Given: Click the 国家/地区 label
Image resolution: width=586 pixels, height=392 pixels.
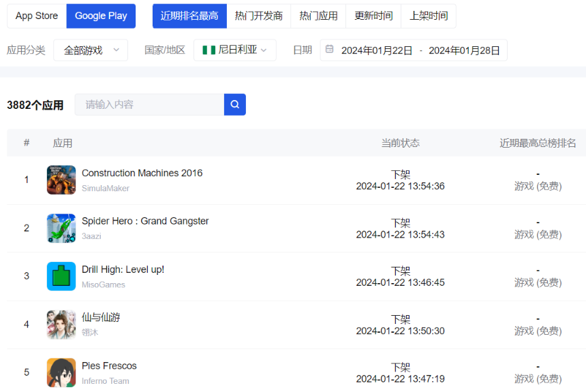Looking at the screenshot, I should [x=165, y=50].
